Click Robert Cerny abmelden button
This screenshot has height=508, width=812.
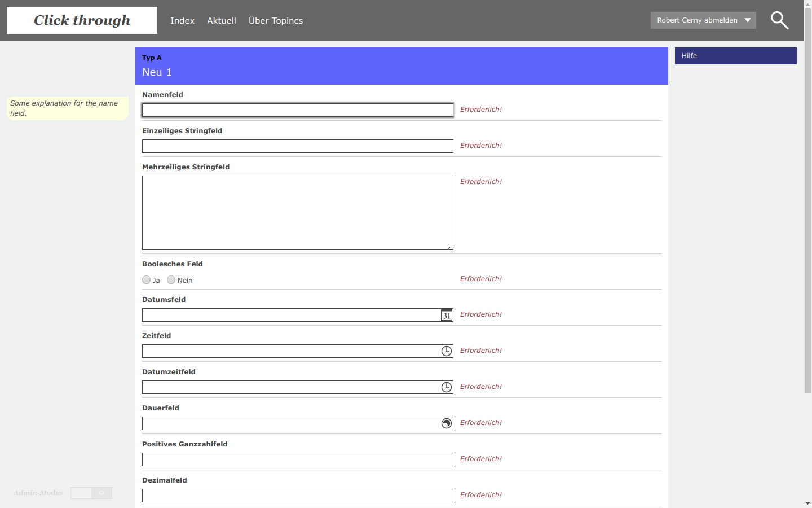[697, 20]
